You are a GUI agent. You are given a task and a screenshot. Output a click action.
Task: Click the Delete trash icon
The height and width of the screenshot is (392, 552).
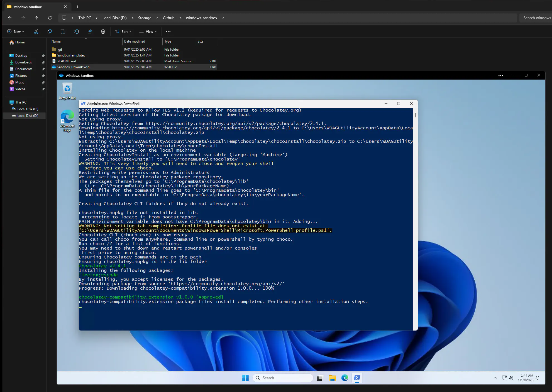[x=103, y=31]
